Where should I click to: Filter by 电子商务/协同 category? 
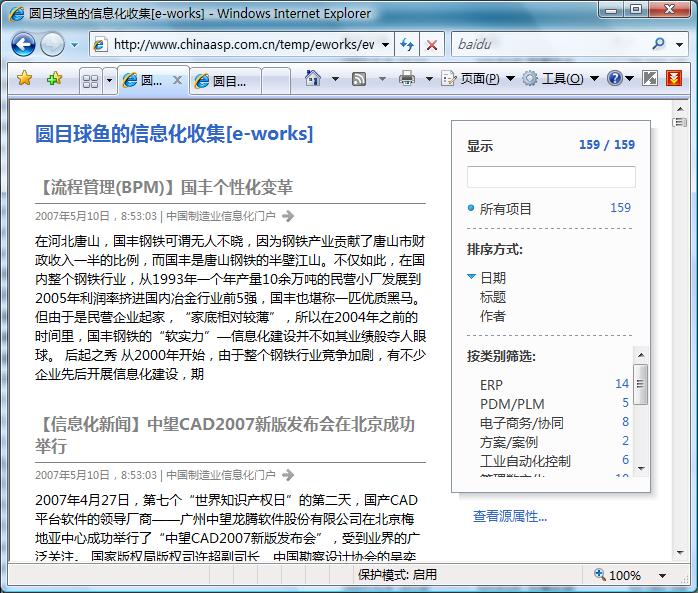click(x=522, y=423)
